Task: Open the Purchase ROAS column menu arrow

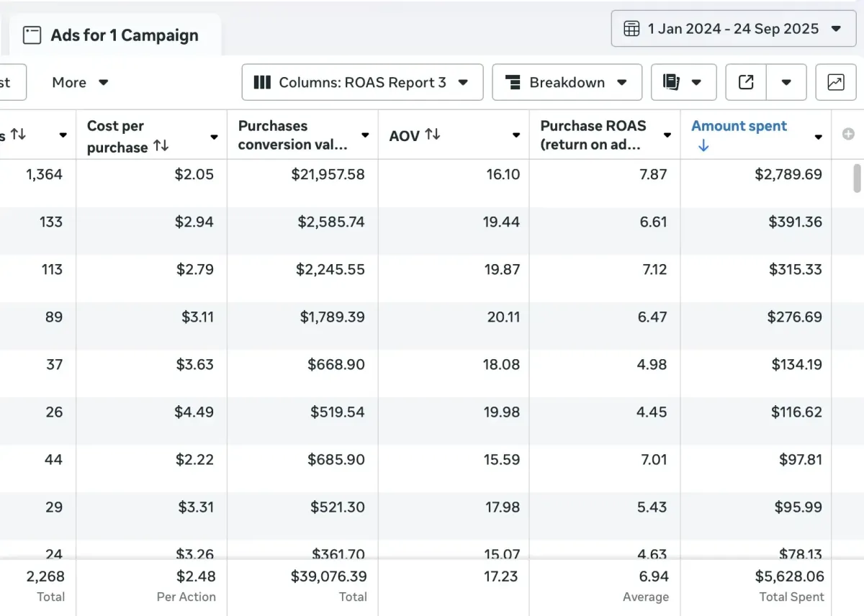Action: (667, 136)
